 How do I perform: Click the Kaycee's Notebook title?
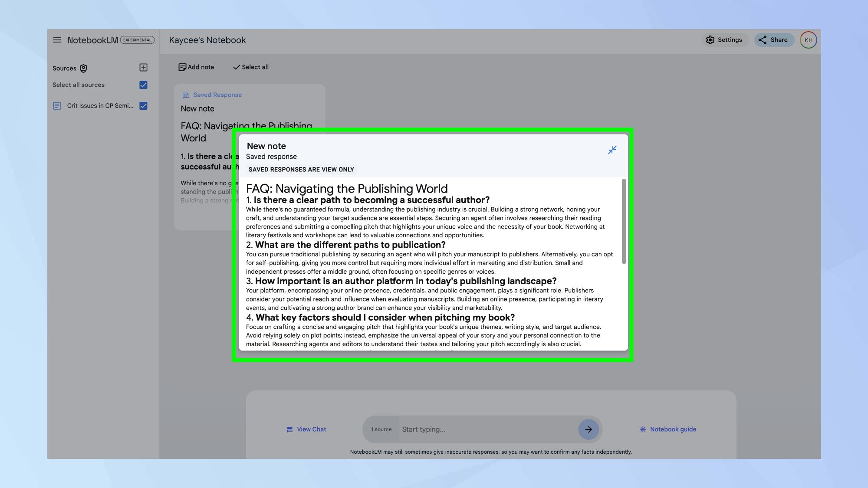pos(207,40)
